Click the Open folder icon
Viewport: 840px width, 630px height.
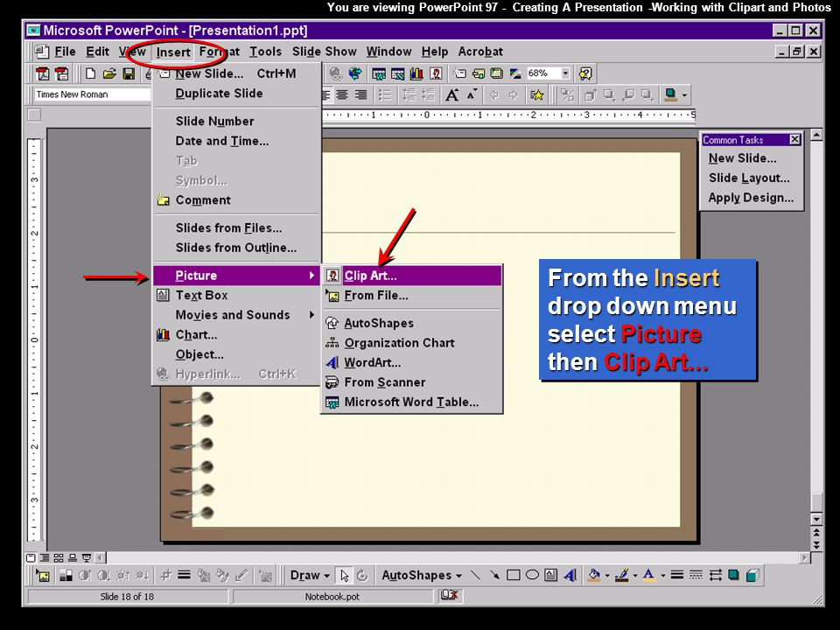(x=110, y=73)
